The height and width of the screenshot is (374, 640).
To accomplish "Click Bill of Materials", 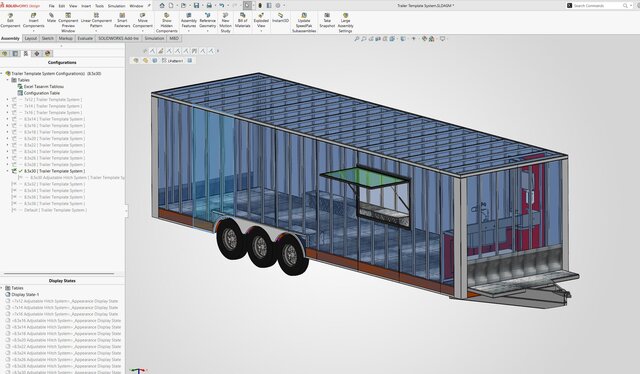I will (242, 20).
